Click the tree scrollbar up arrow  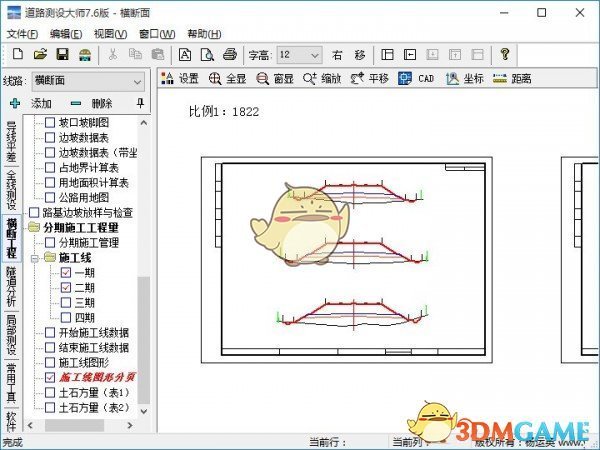pyautogui.click(x=143, y=123)
